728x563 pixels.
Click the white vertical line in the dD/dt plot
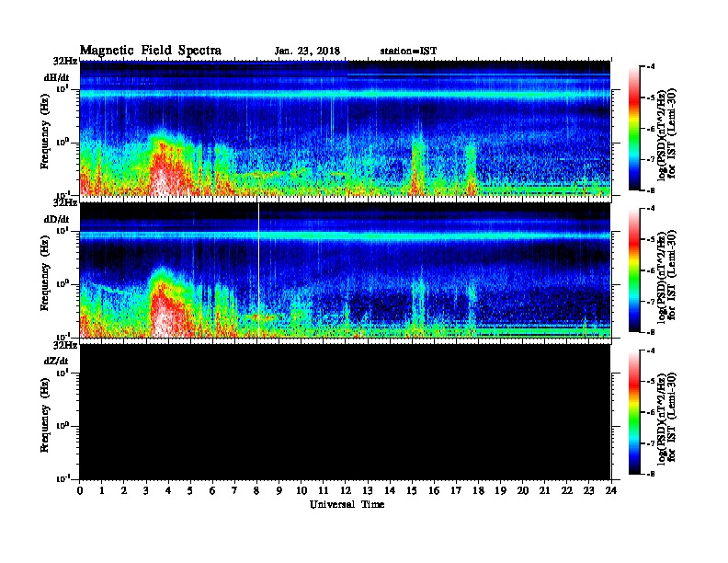pyautogui.click(x=258, y=270)
